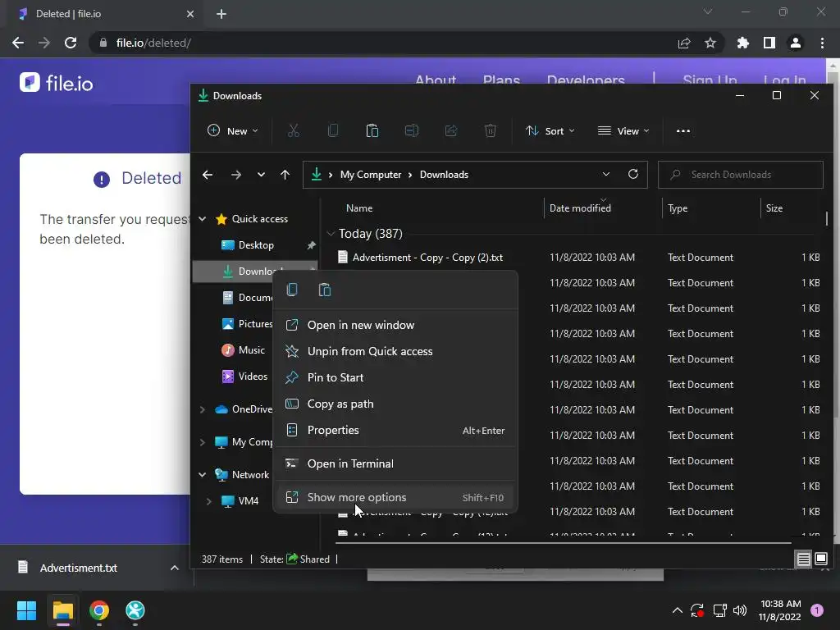Image resolution: width=840 pixels, height=630 pixels.
Task: Click the Chrome address bar URL
Action: pos(153,43)
